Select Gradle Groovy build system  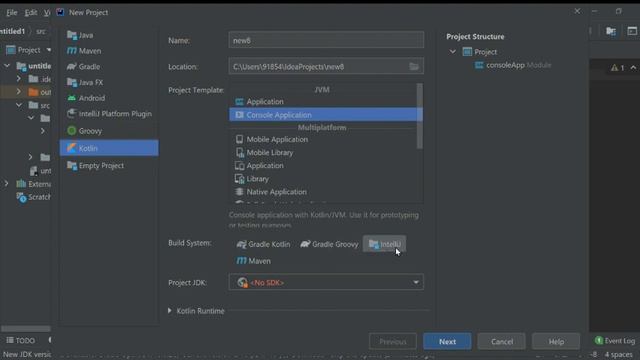click(x=329, y=244)
